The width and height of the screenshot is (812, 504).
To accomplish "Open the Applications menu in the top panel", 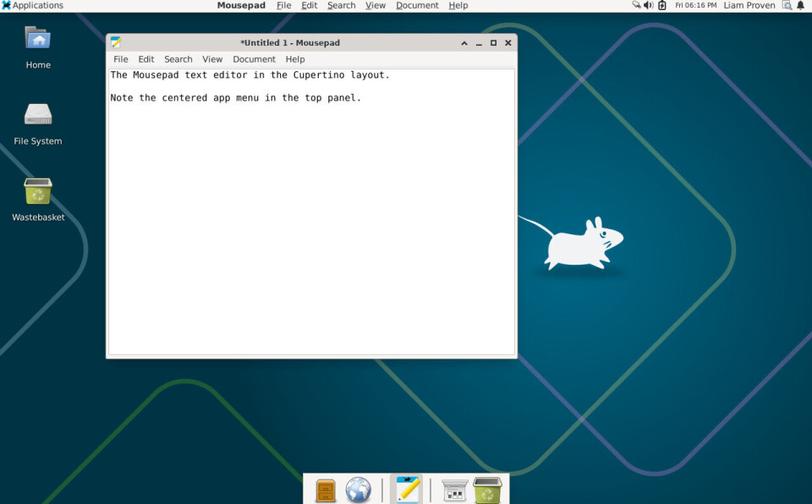I will (x=32, y=5).
